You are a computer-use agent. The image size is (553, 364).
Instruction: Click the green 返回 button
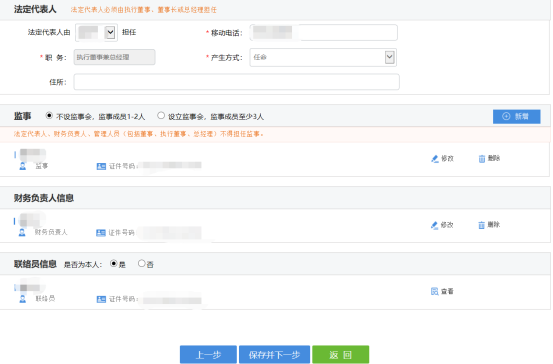pyautogui.click(x=341, y=354)
